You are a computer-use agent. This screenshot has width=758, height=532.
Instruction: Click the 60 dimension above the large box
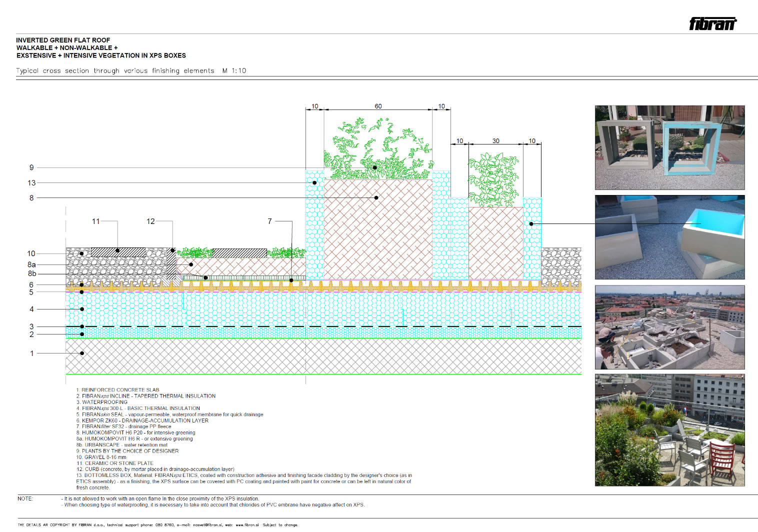(x=378, y=106)
